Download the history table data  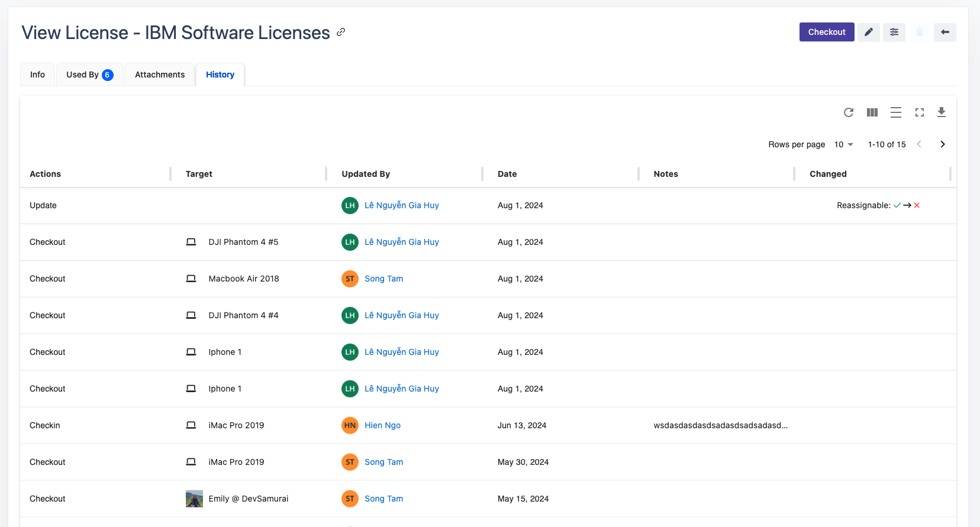pos(941,112)
